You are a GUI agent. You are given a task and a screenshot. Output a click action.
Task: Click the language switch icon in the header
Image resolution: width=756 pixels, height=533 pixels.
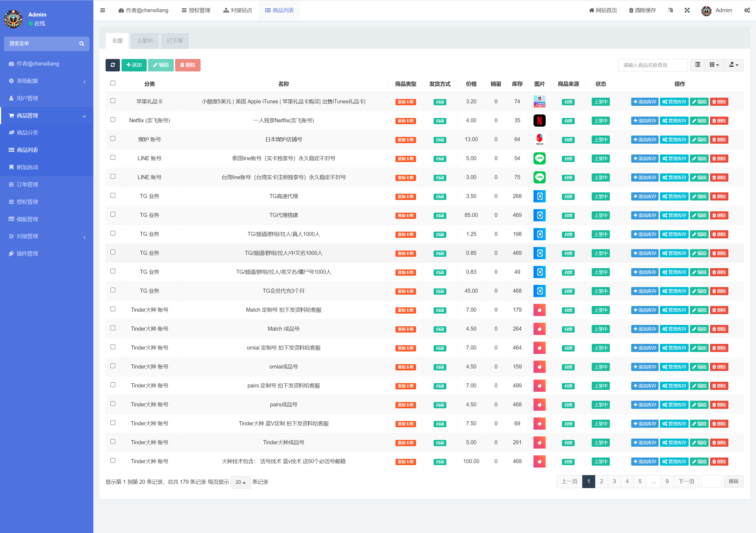point(670,10)
